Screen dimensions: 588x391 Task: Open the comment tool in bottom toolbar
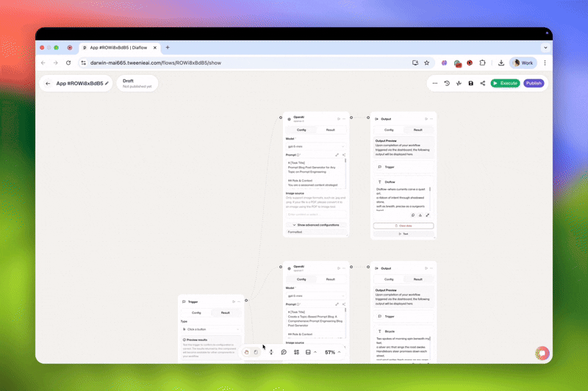(x=284, y=352)
